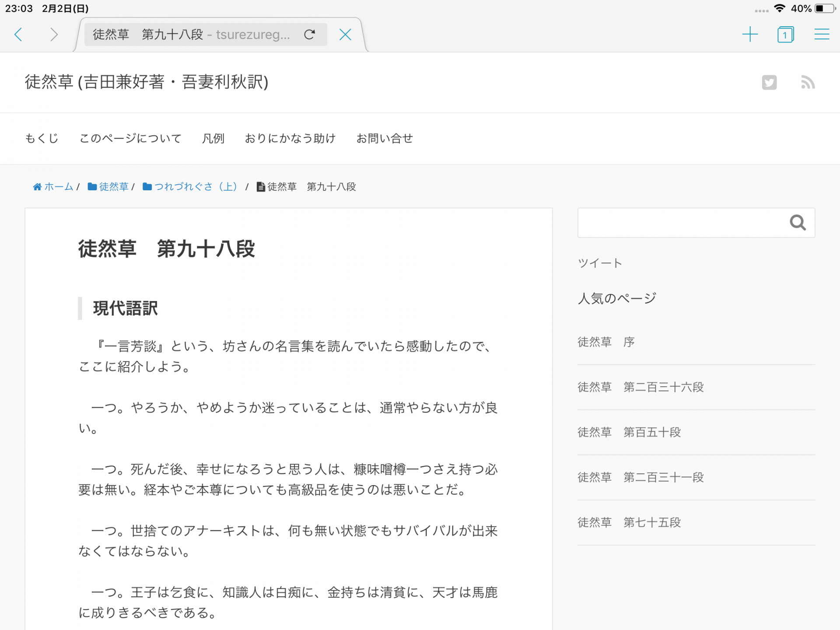
Task: Open popular page 徒然草 第七十五段
Action: tap(629, 522)
